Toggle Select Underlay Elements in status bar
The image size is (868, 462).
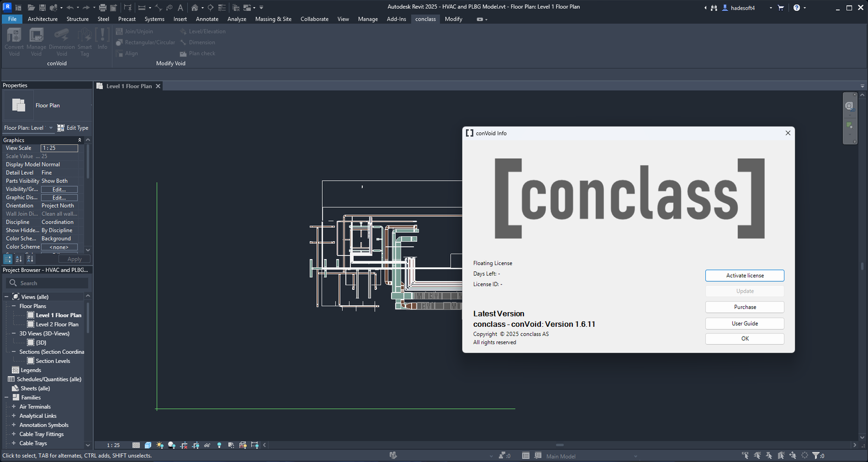pos(757,455)
